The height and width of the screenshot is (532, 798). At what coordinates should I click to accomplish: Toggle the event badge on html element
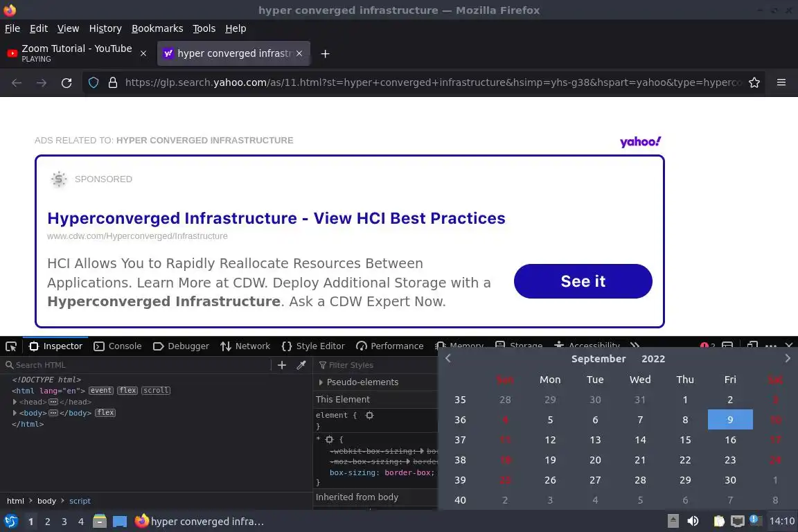(100, 391)
